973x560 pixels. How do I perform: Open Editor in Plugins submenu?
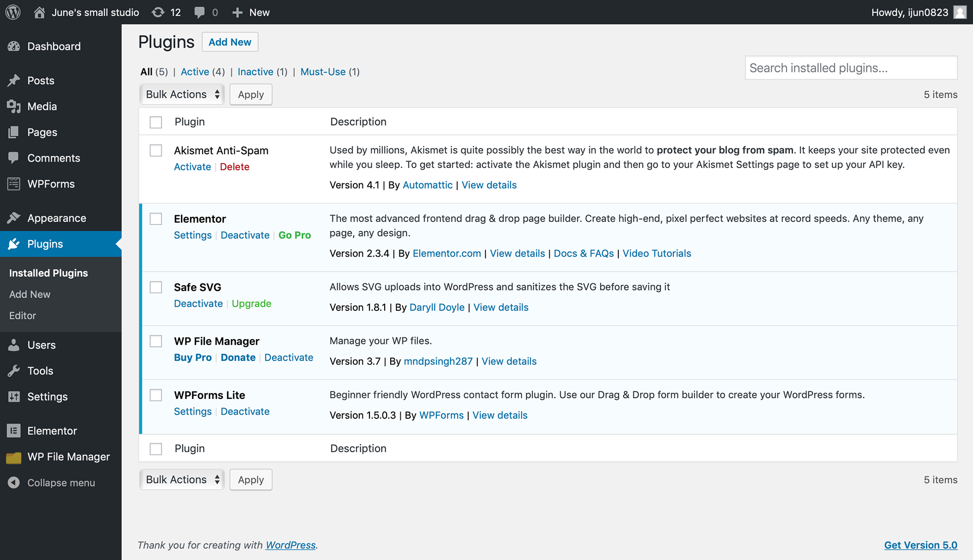[x=23, y=315]
